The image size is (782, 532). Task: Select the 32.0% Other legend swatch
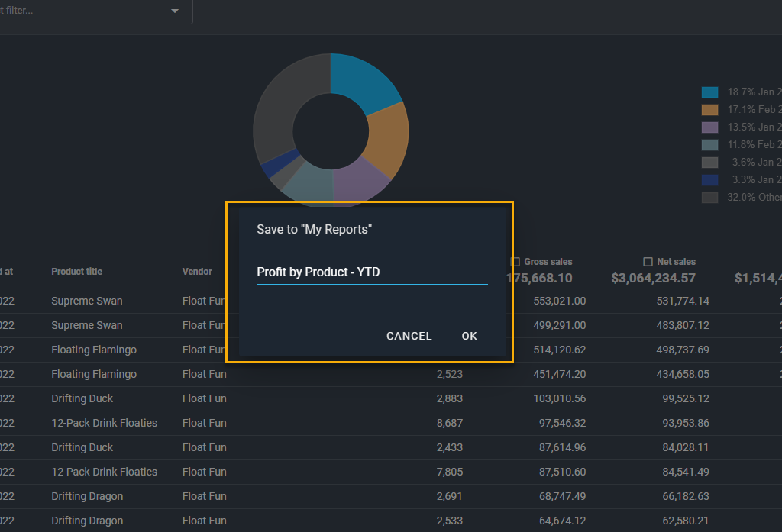pos(709,198)
